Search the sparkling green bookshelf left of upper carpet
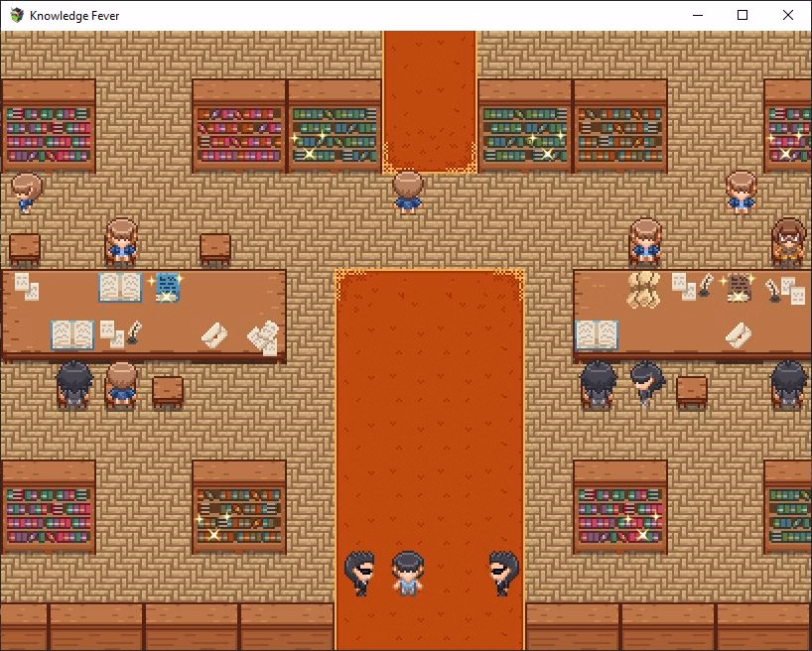Viewport: 812px width, 651px height. [334, 126]
